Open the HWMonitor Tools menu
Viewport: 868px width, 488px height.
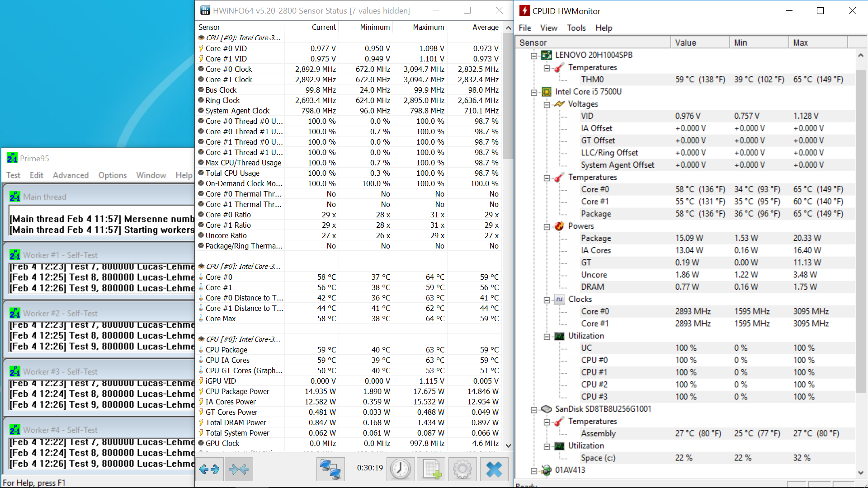tap(576, 28)
